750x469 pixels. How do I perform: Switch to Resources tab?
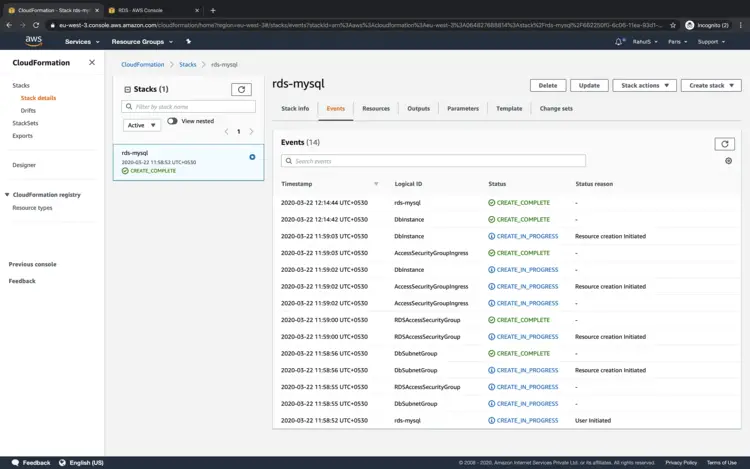pyautogui.click(x=376, y=109)
